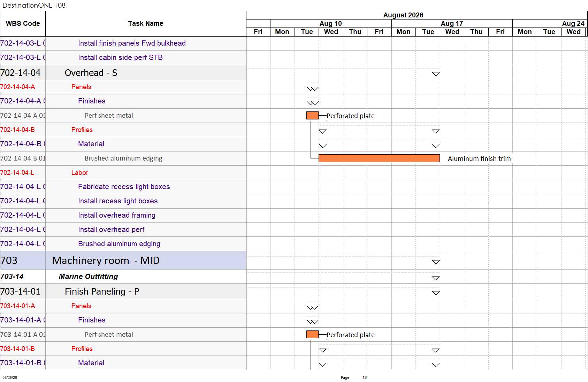The image size is (588, 382).
Task: Click Machinery room - MID summary end triangle
Action: [436, 262]
